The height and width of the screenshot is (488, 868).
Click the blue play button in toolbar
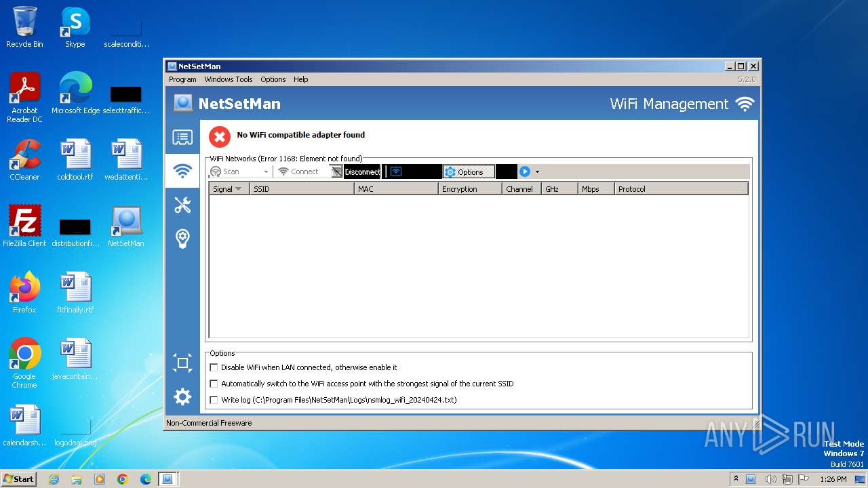524,171
